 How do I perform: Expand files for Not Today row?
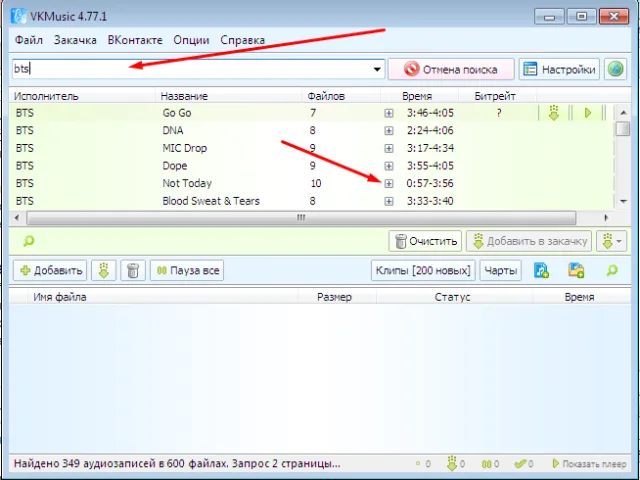tap(389, 184)
